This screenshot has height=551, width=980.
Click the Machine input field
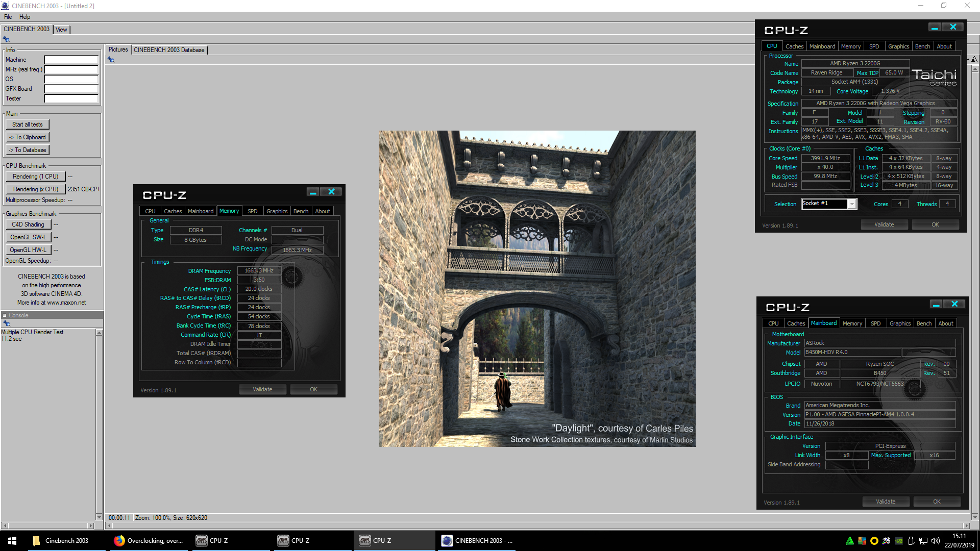(x=71, y=60)
